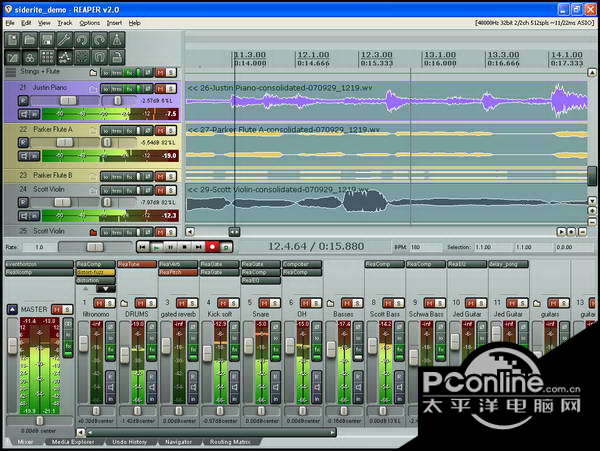Solo the Parker Flute A track

[171, 130]
